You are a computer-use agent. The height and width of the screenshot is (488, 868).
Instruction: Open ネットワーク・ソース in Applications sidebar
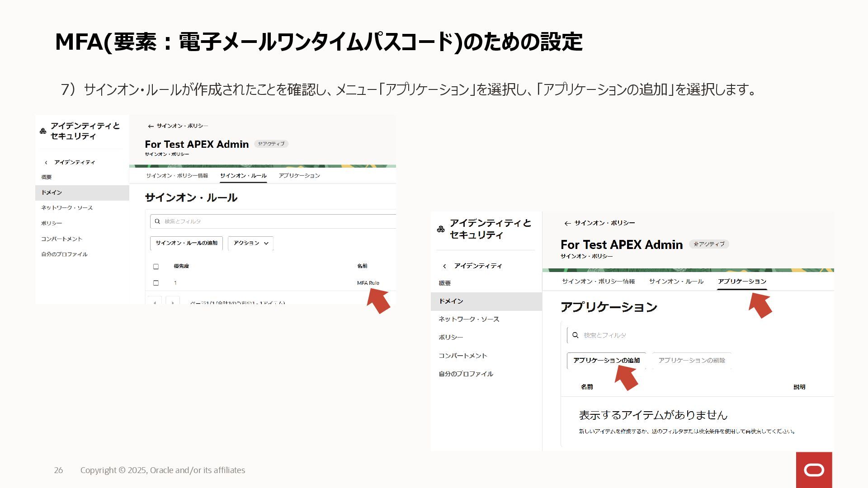[469, 319]
